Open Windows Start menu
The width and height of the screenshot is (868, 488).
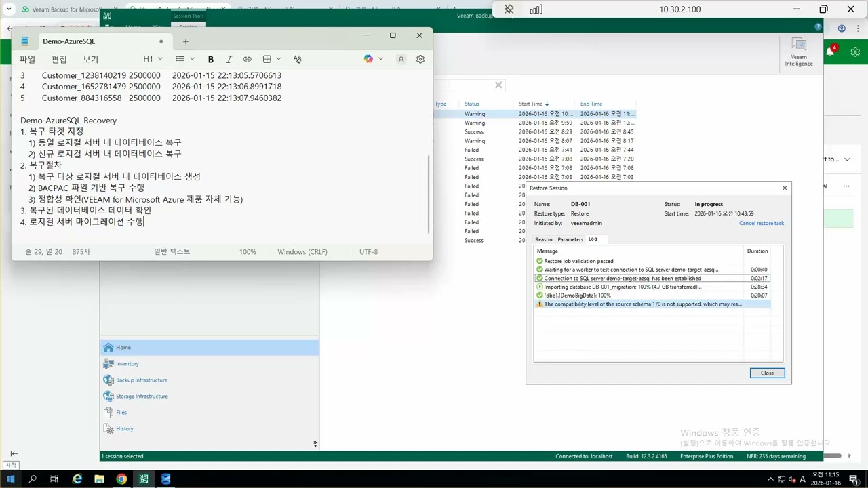tap(11, 479)
